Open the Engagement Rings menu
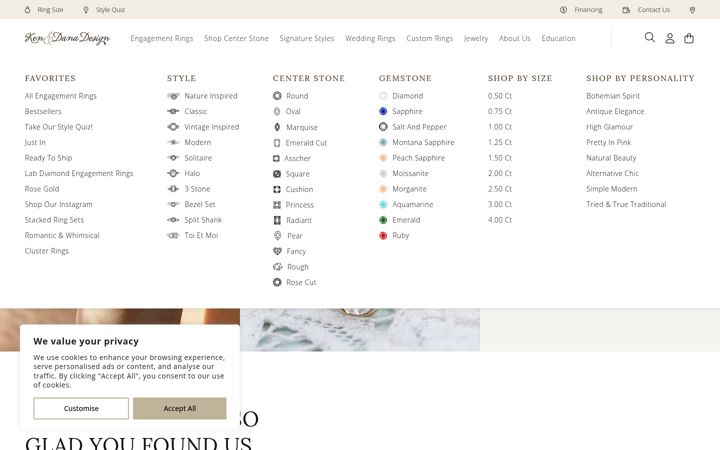Screen dimensions: 720x450 pos(162,39)
